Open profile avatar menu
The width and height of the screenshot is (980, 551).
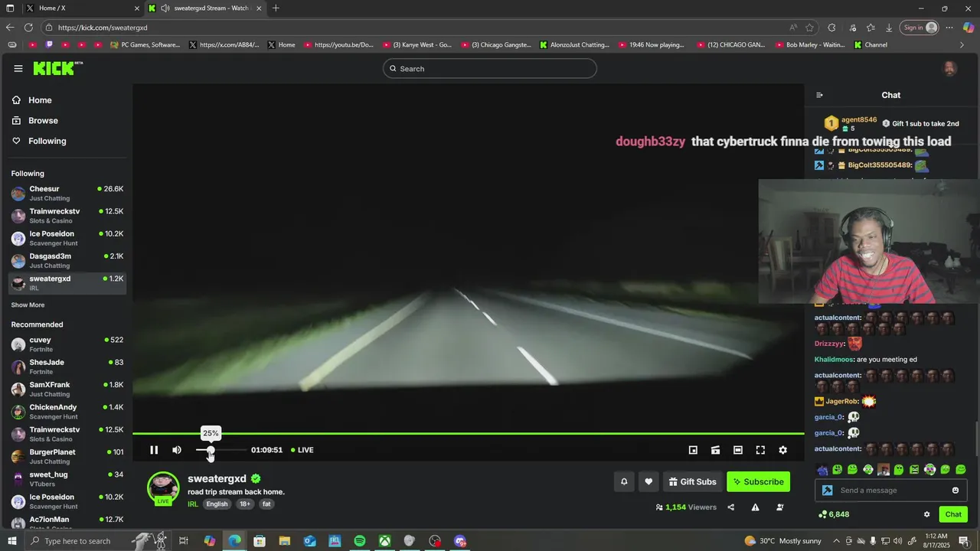tap(949, 68)
